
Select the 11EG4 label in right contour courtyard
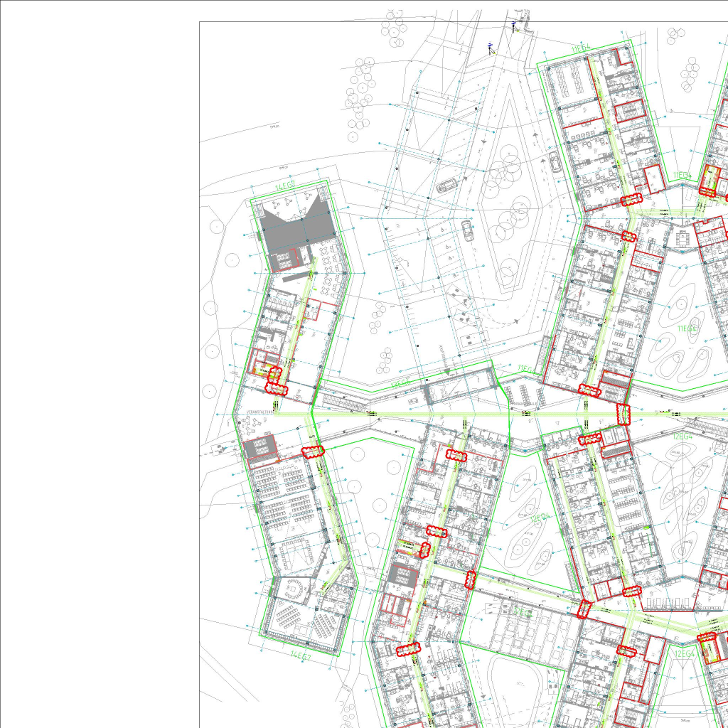pyautogui.click(x=687, y=328)
